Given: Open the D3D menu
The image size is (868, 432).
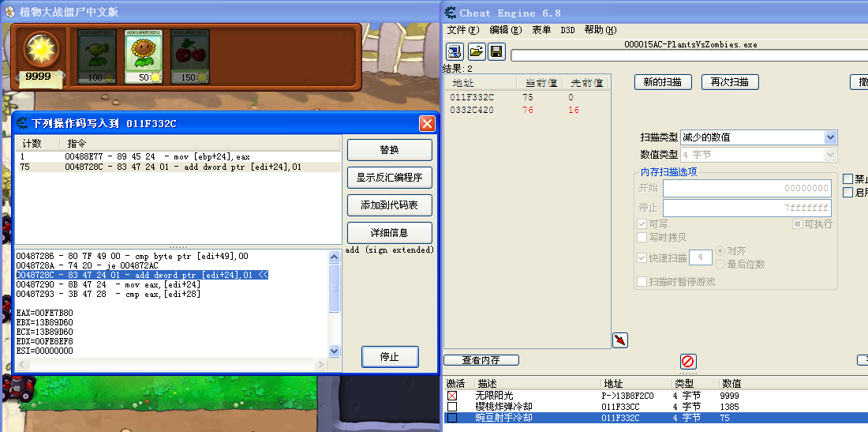Looking at the screenshot, I should pyautogui.click(x=567, y=30).
